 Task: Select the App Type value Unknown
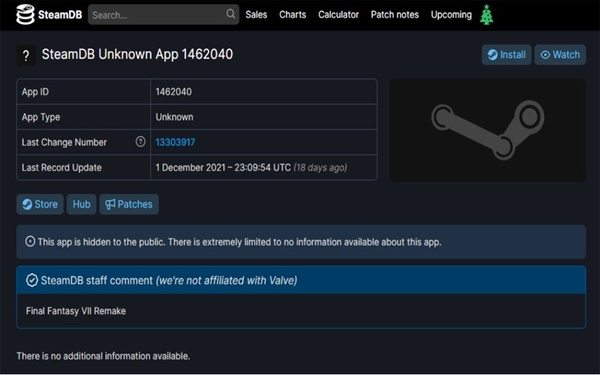coord(174,117)
